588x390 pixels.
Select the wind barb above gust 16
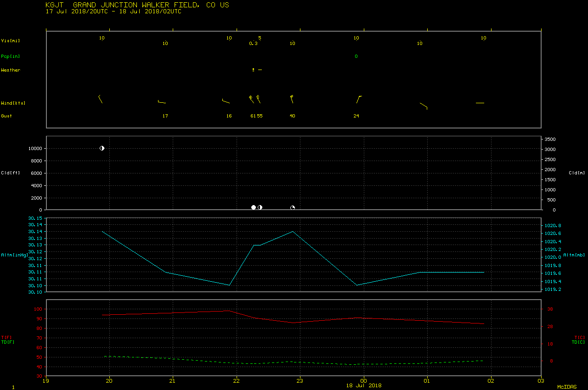click(226, 101)
